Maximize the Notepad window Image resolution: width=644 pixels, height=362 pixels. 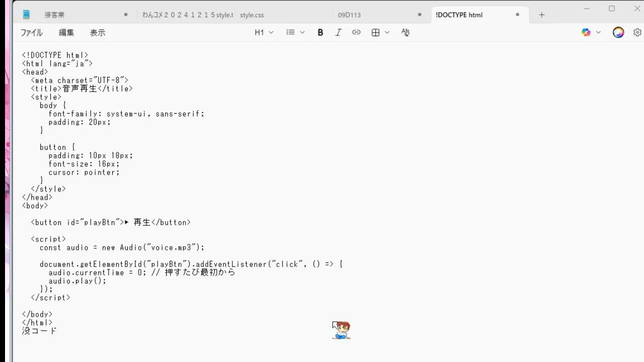click(612, 9)
